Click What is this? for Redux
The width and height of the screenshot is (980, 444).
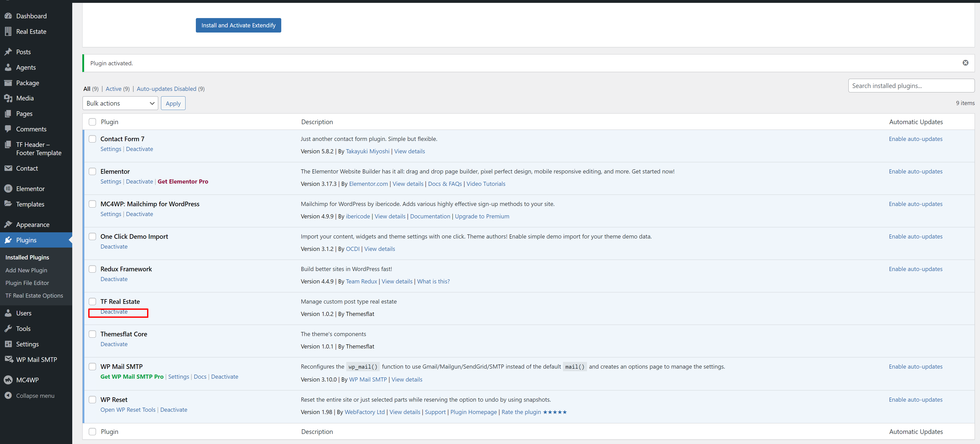coord(433,282)
